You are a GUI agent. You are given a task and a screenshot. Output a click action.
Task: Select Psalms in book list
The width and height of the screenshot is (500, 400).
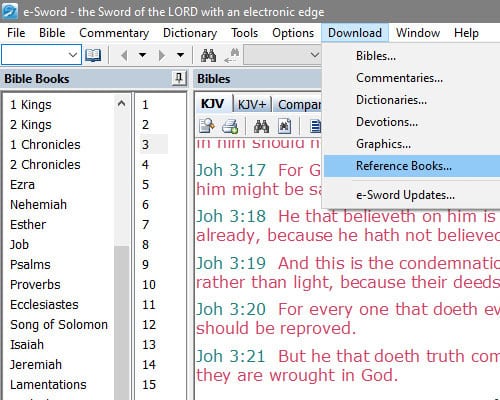point(30,265)
